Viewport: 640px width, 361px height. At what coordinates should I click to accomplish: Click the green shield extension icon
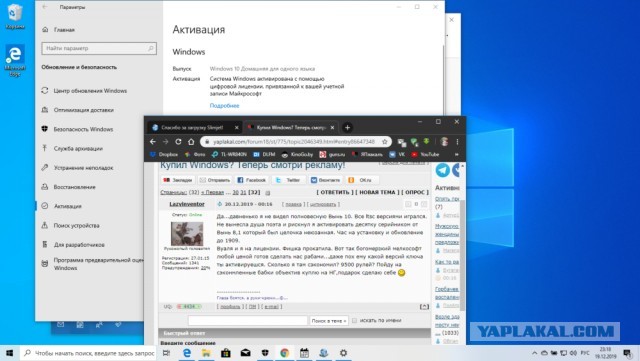[x=415, y=142]
